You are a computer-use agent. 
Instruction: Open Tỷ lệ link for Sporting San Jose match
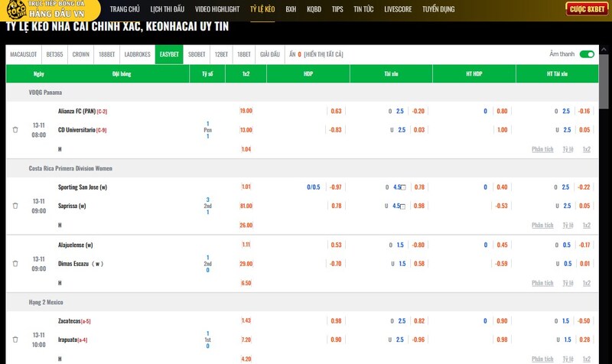(568, 225)
